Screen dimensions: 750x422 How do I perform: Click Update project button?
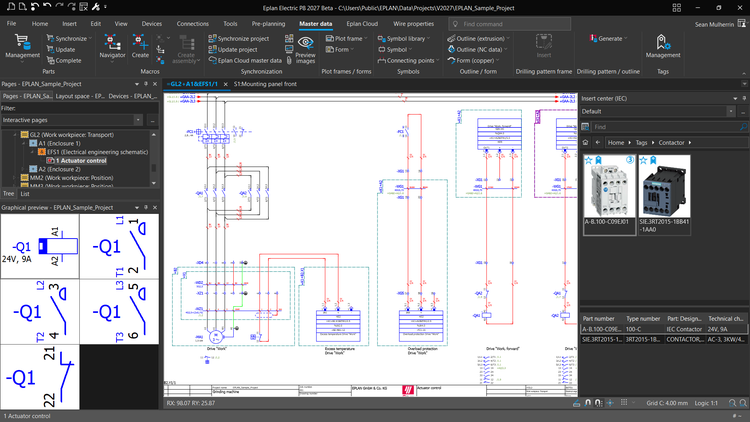pyautogui.click(x=233, y=49)
